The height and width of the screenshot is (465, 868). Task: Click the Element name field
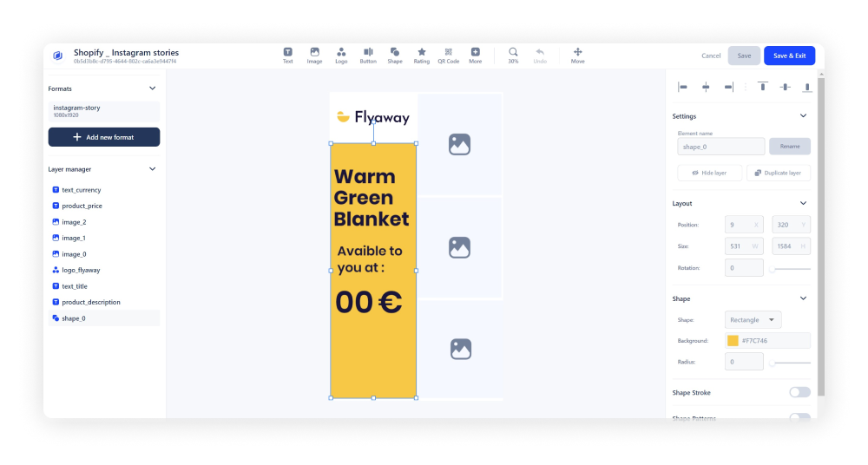click(x=720, y=147)
